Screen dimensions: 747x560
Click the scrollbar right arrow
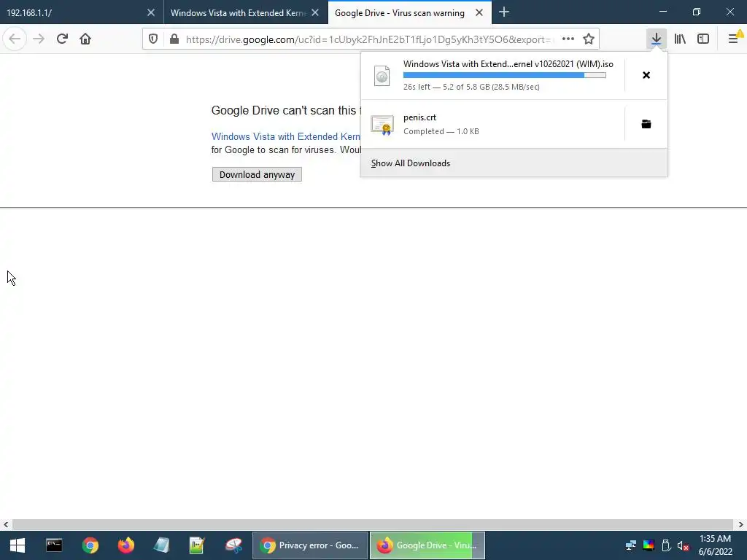tap(740, 525)
